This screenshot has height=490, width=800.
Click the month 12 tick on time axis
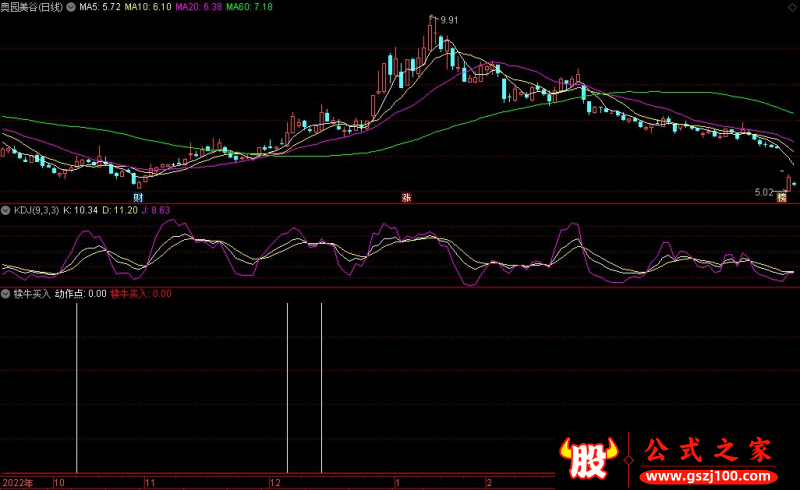[x=274, y=482]
